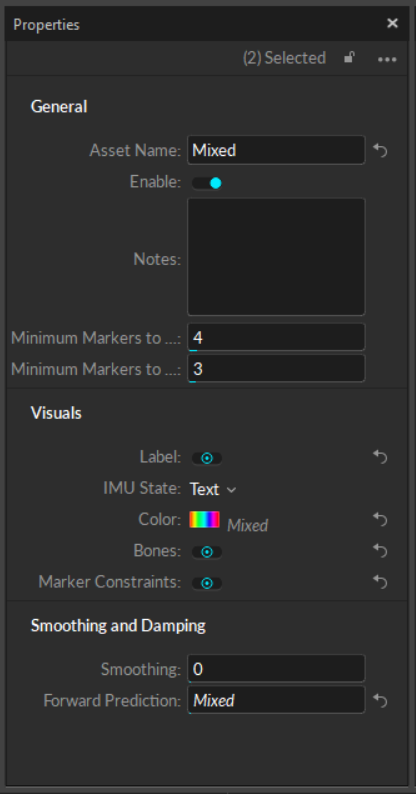Select the Properties panel tab title
This screenshot has width=416, height=794.
47,24
